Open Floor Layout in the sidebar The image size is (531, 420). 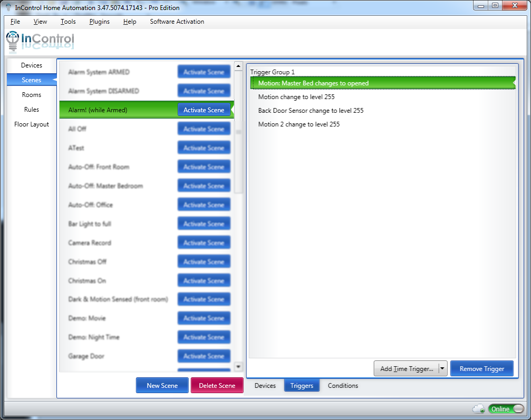pyautogui.click(x=32, y=124)
